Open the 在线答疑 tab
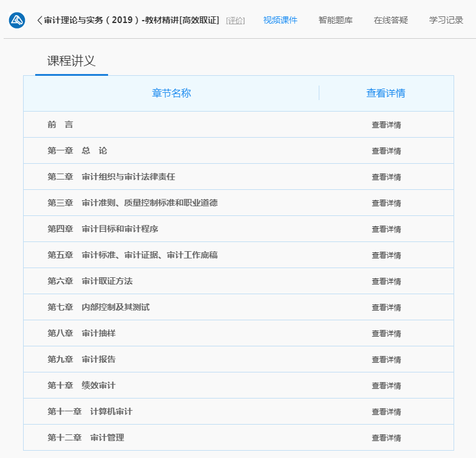 (391, 21)
